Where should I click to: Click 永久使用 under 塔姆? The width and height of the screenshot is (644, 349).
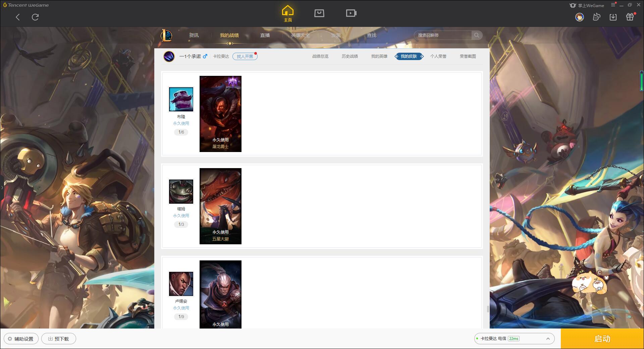point(181,216)
